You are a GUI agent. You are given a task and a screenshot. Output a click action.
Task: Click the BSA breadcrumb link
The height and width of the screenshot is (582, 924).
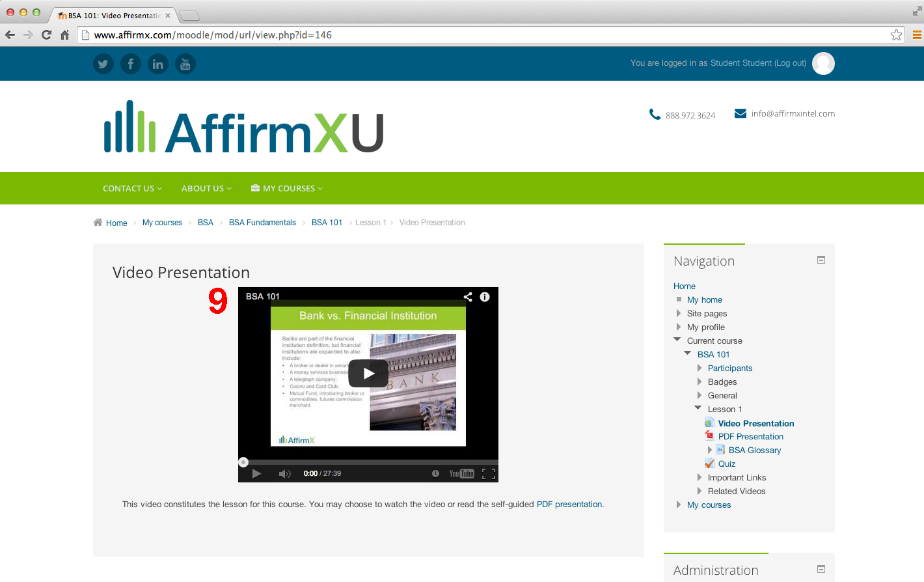[206, 223]
